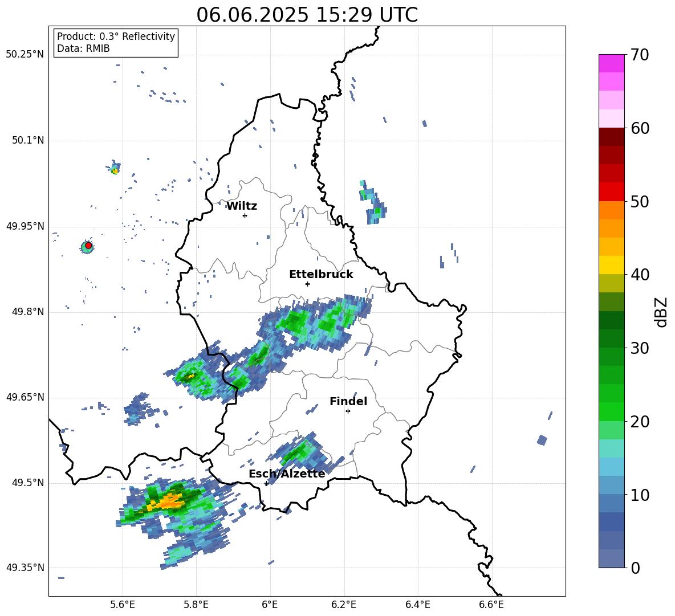Image resolution: width=675 pixels, height=616 pixels.
Task: Select the Wiltz city label
Action: click(x=242, y=206)
